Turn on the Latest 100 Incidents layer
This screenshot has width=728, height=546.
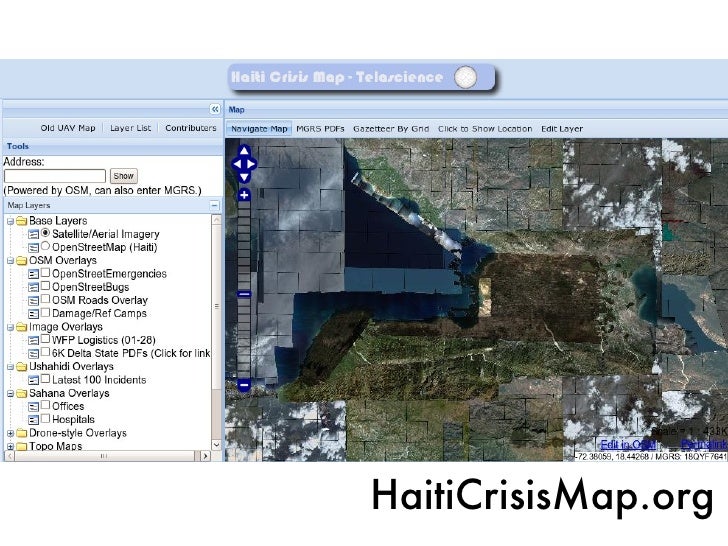click(46, 380)
